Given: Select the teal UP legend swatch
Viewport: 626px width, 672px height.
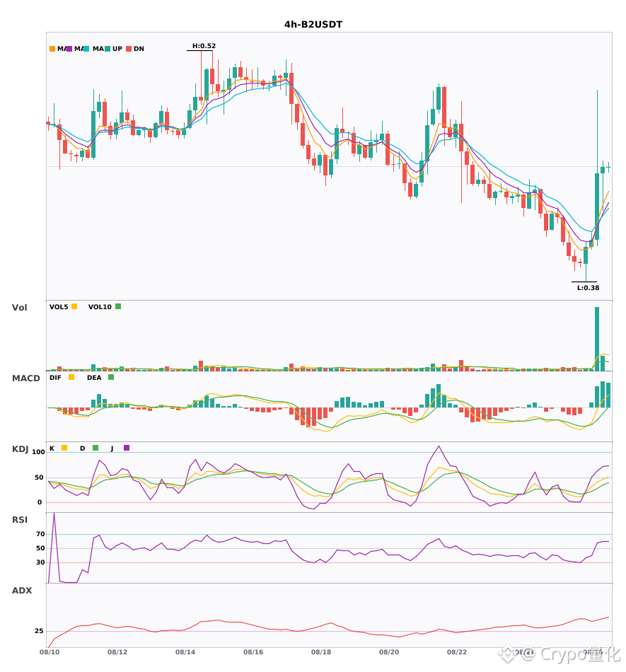Looking at the screenshot, I should [x=108, y=49].
